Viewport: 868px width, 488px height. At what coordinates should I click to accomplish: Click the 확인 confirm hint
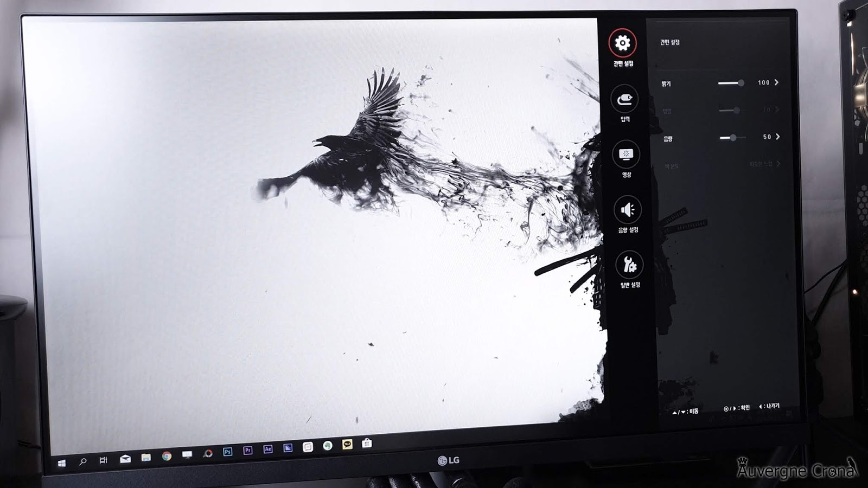tap(737, 408)
